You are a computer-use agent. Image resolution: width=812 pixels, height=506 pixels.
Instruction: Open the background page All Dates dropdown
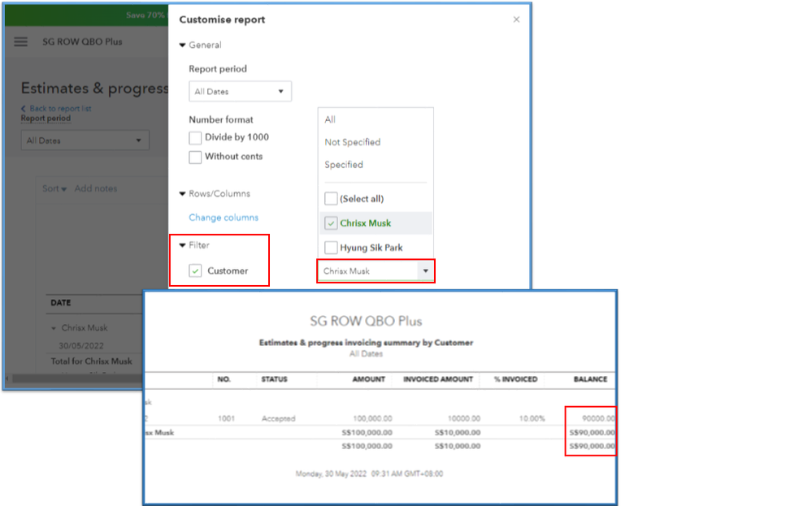point(85,141)
